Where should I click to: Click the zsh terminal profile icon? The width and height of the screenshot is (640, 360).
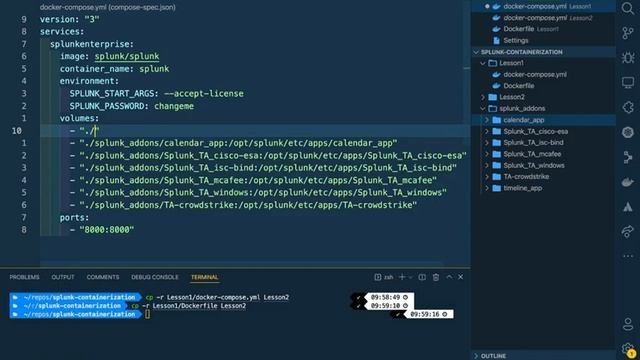coord(378,277)
